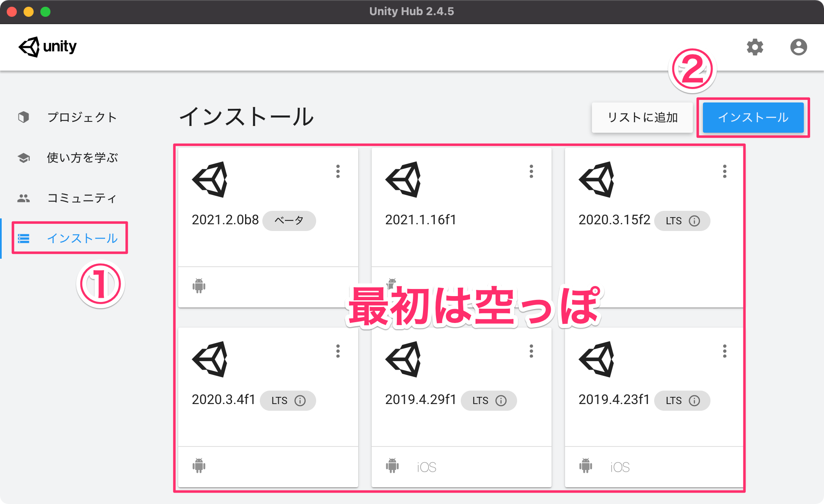Click the LTS info icon for 2019.4.23f1
The height and width of the screenshot is (504, 824).
click(695, 400)
